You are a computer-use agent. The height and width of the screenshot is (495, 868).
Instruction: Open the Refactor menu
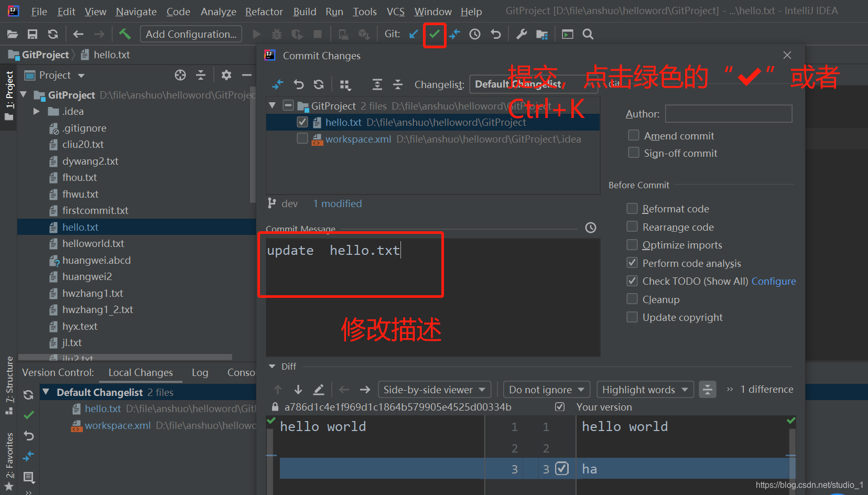tap(264, 12)
